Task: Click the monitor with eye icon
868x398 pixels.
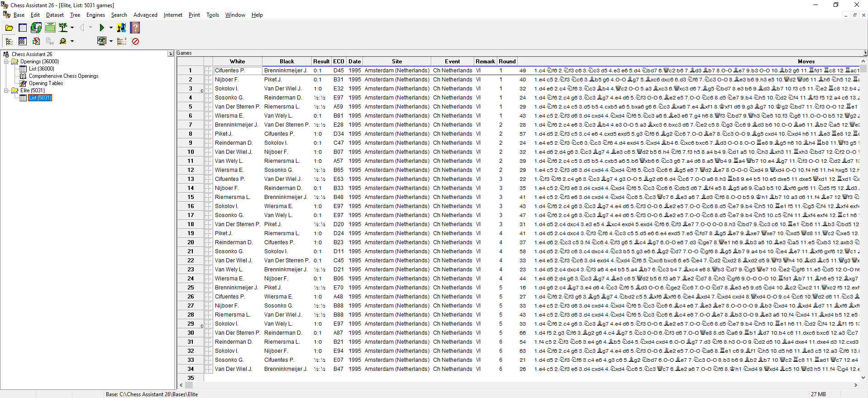Action: [x=102, y=41]
